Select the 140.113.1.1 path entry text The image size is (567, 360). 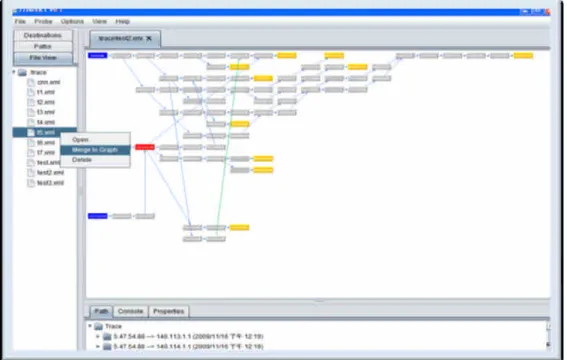pyautogui.click(x=188, y=337)
